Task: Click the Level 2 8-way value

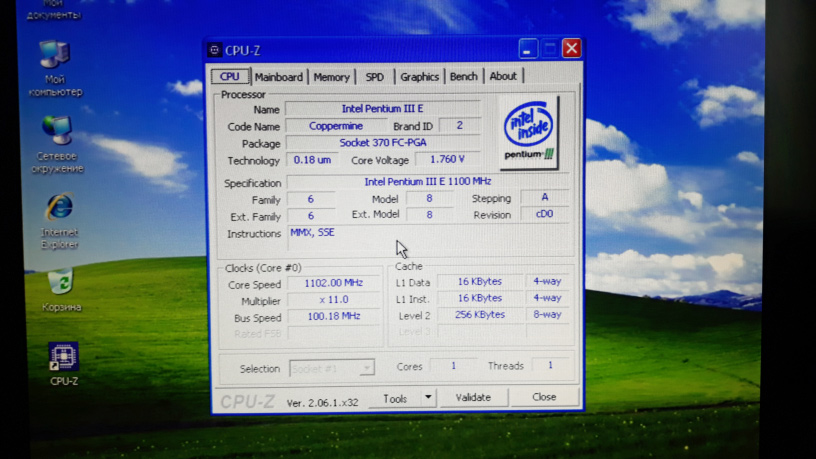Action: (547, 315)
